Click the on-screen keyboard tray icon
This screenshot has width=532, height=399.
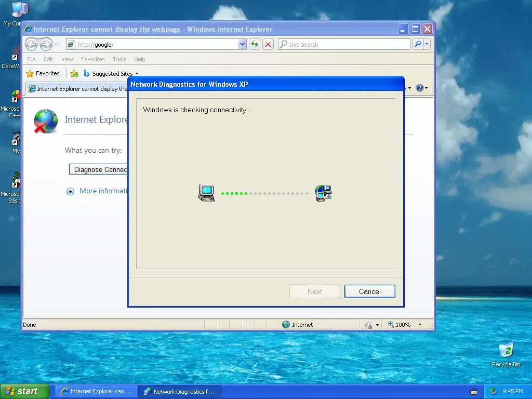click(x=474, y=392)
